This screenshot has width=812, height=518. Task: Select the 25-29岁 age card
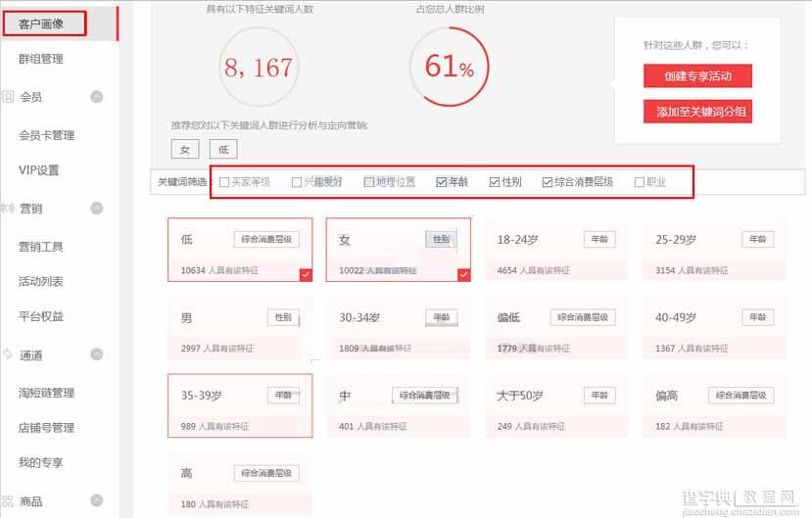pyautogui.click(x=714, y=250)
